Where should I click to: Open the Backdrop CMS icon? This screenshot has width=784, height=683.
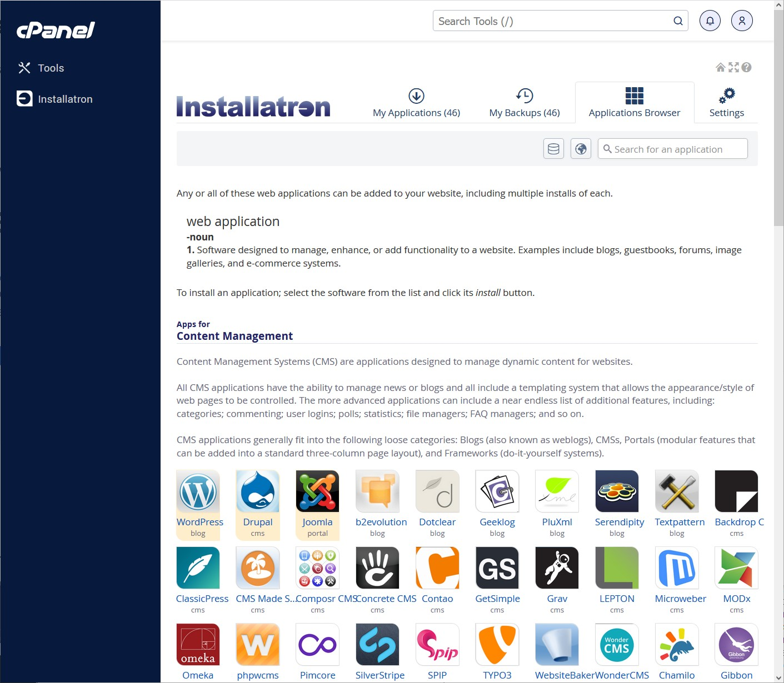coord(737,491)
